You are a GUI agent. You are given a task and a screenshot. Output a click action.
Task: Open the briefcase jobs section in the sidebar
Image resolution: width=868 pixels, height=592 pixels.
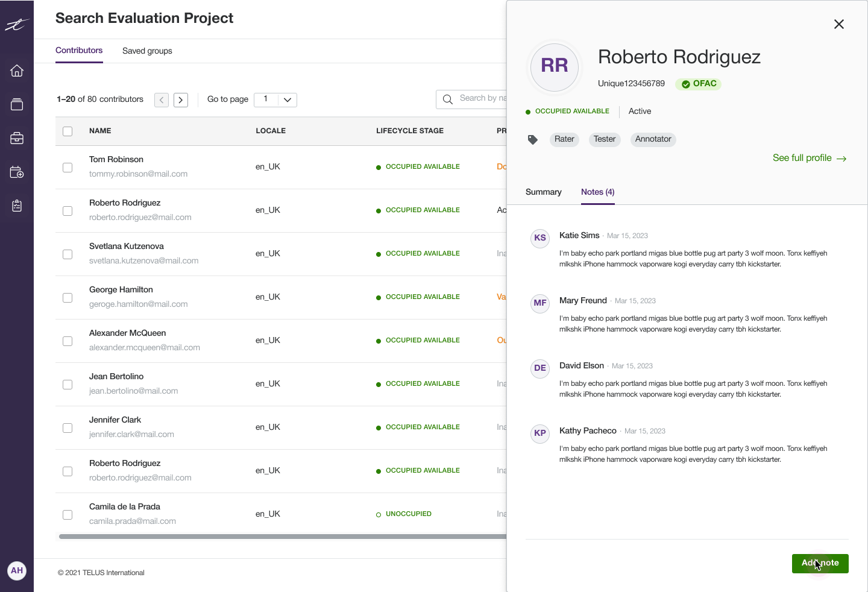[17, 137]
